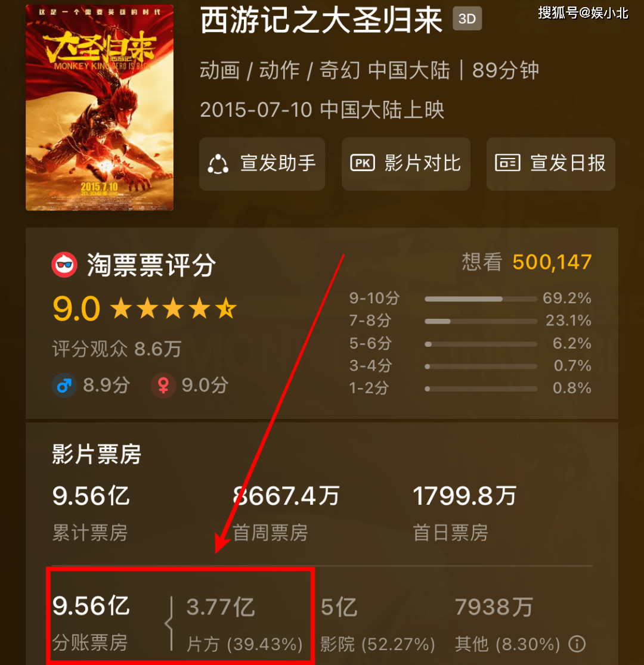Viewport: 644px width, 665px height.
Task: Click the movie poster thumbnail
Action: (100, 108)
